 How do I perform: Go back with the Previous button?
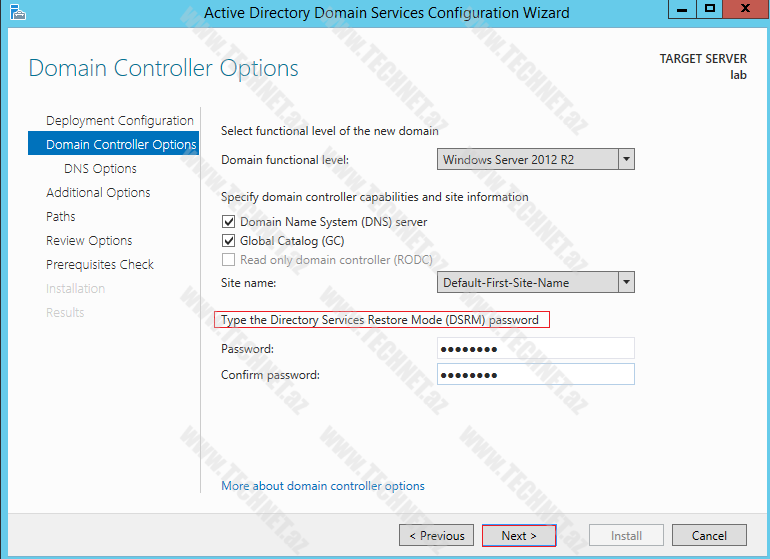[x=436, y=536]
